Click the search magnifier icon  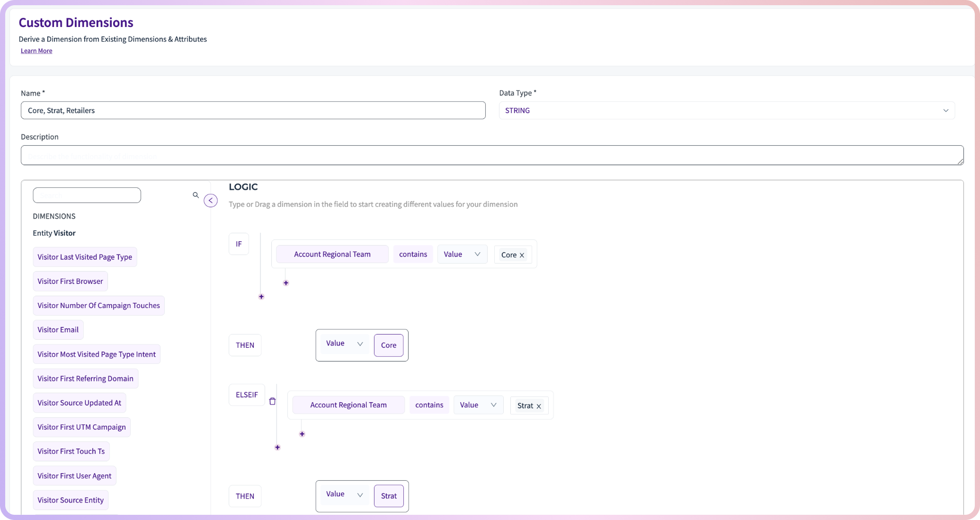point(196,195)
